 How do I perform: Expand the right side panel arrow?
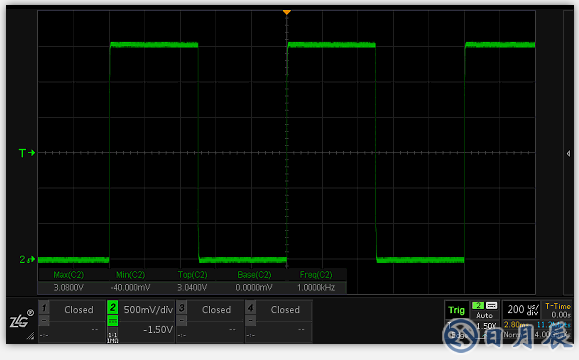(568, 153)
